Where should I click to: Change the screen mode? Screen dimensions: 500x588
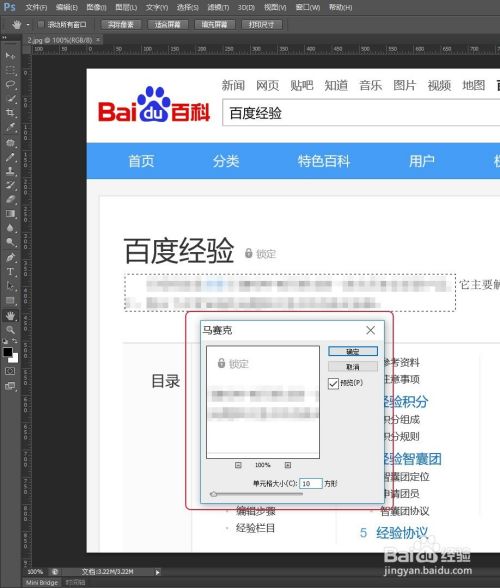tap(10, 386)
